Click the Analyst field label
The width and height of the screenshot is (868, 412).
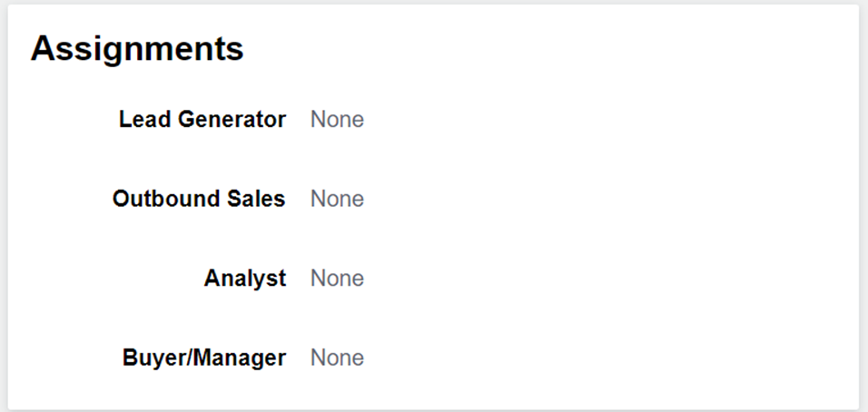coord(244,279)
